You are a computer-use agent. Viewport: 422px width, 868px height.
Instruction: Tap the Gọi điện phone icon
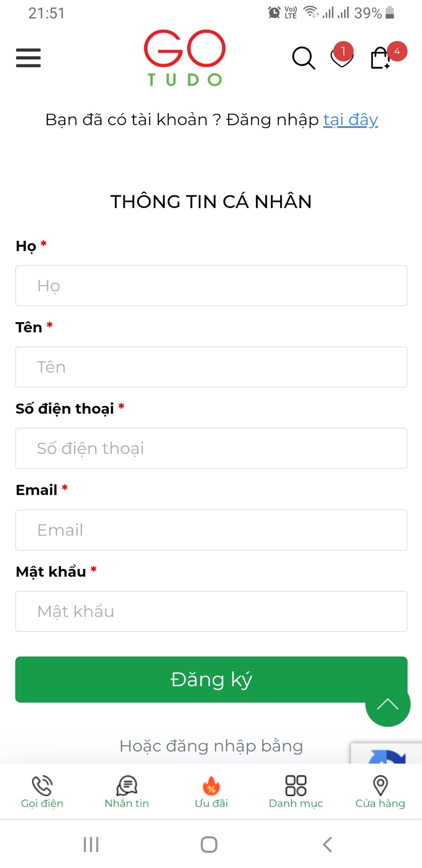click(42, 791)
